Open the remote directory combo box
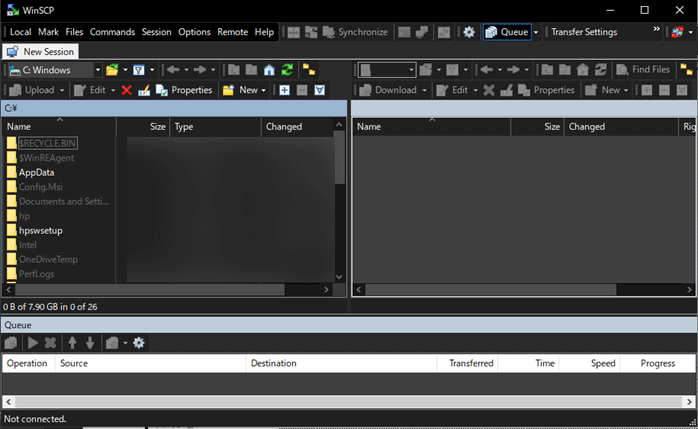 [387, 70]
